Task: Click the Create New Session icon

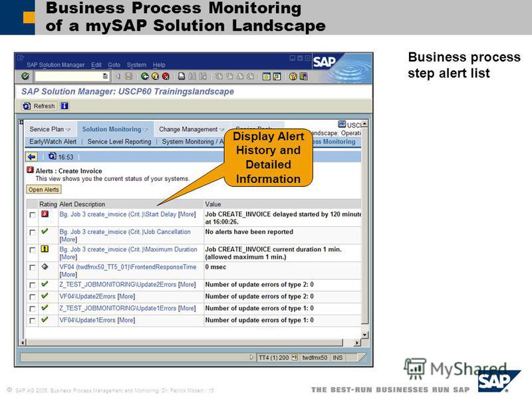Action: (x=267, y=76)
